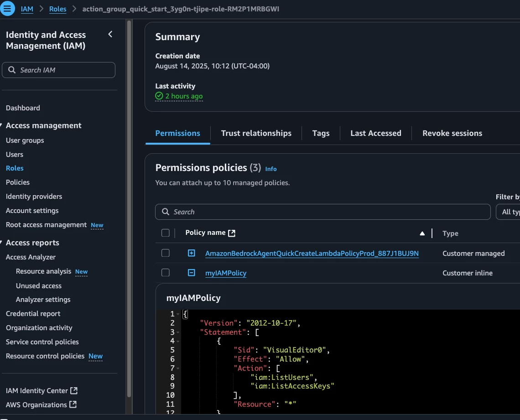The height and width of the screenshot is (420, 520).
Task: Open the Last Accessed tab
Action: (x=376, y=133)
